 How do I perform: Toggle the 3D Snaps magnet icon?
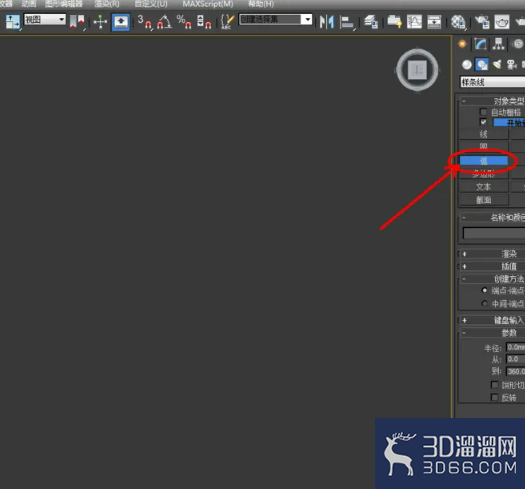click(145, 22)
